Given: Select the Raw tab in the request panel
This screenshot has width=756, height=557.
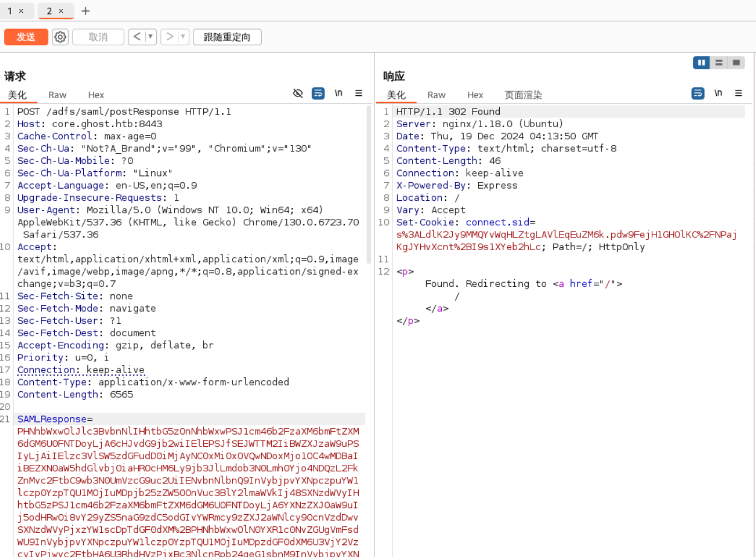Looking at the screenshot, I should coord(57,95).
